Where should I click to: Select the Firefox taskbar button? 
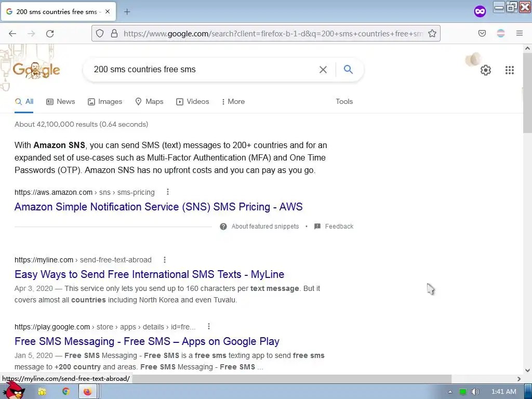[x=87, y=392]
